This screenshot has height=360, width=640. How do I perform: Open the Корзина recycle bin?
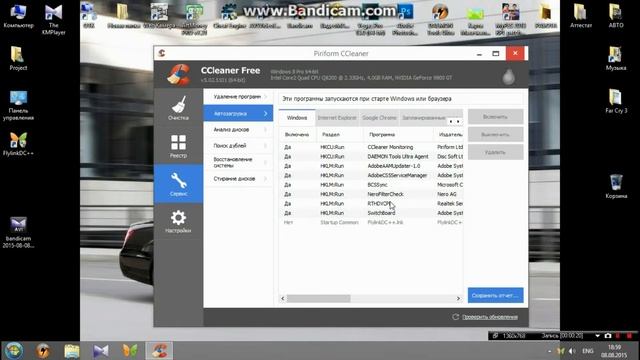coord(616,186)
